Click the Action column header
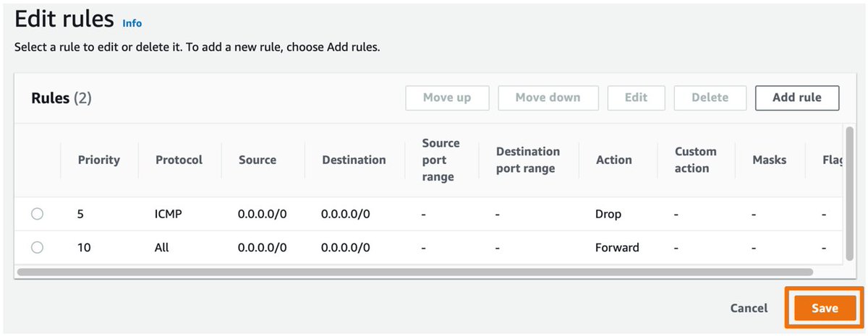The image size is (868, 336). (x=613, y=160)
